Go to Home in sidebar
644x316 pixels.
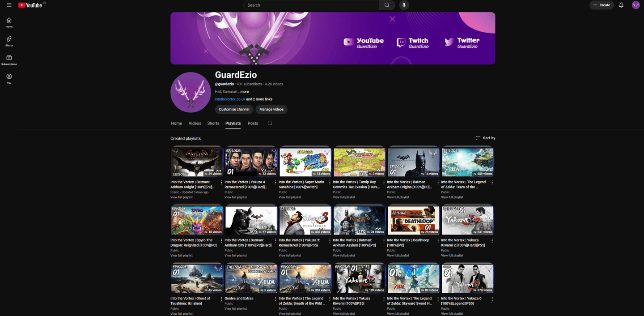(9, 22)
